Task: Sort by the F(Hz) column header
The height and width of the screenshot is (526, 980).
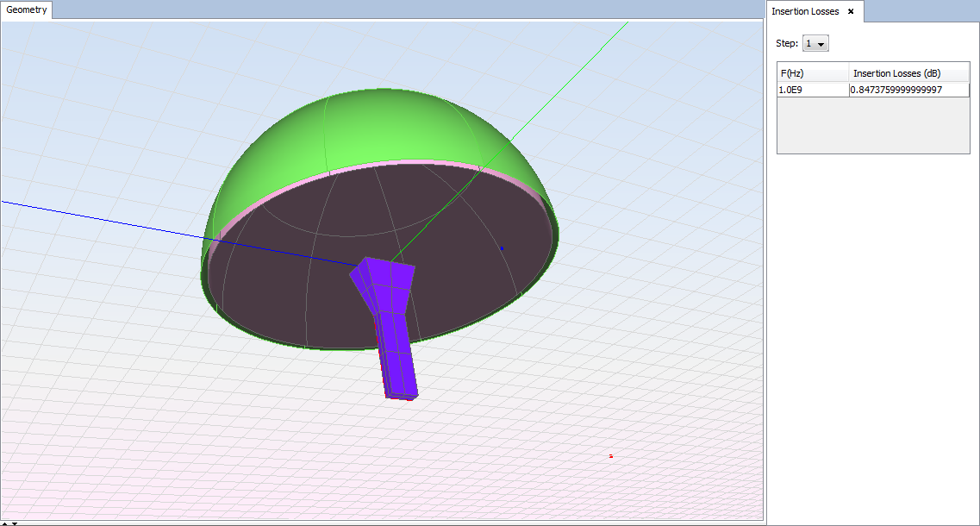Action: point(812,73)
